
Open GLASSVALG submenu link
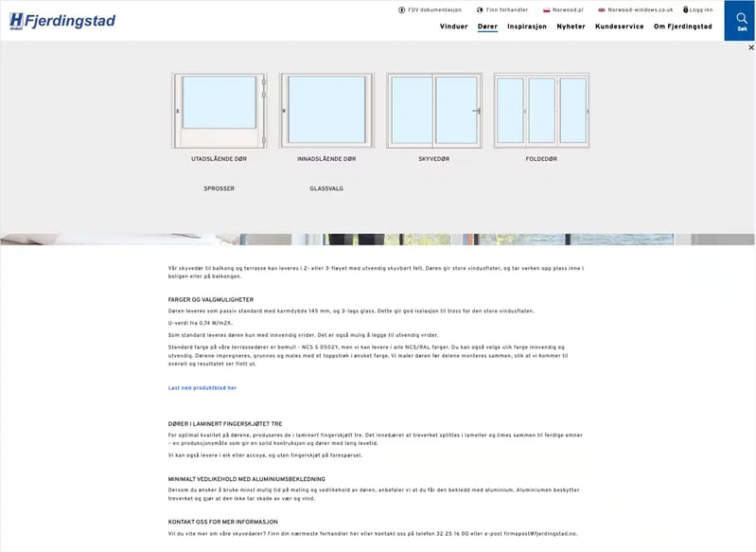(x=326, y=188)
